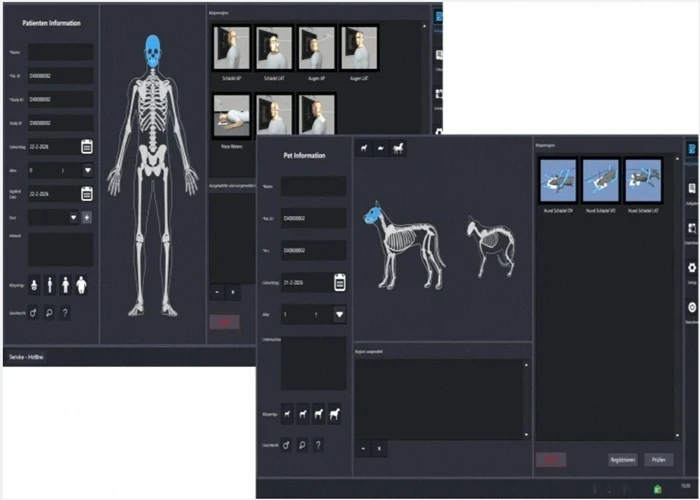Click Pat. ID field in Patienten Information
The width and height of the screenshot is (700, 500).
click(x=61, y=76)
